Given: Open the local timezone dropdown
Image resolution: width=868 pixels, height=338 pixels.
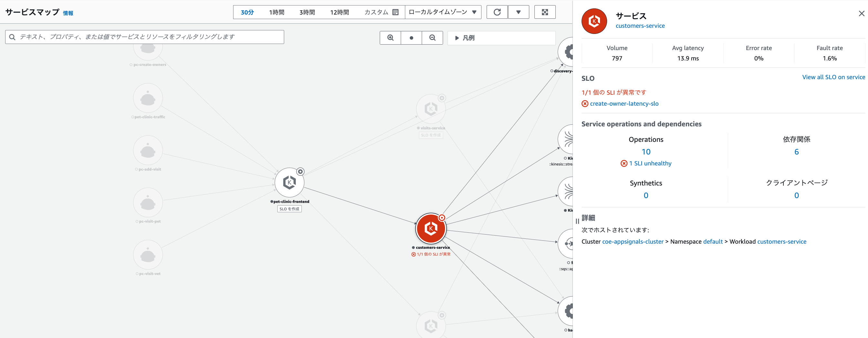Looking at the screenshot, I should pos(442,12).
